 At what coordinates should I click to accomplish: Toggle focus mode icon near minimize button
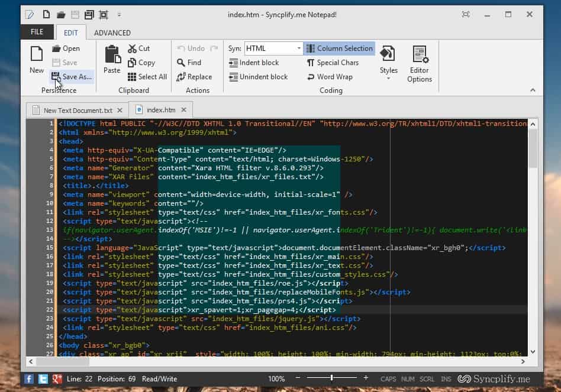pos(466,14)
